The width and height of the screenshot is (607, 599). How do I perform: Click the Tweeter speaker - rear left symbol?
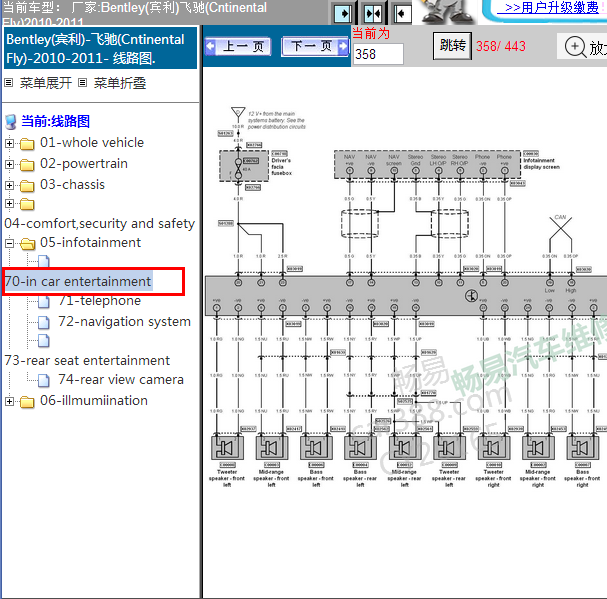point(449,448)
